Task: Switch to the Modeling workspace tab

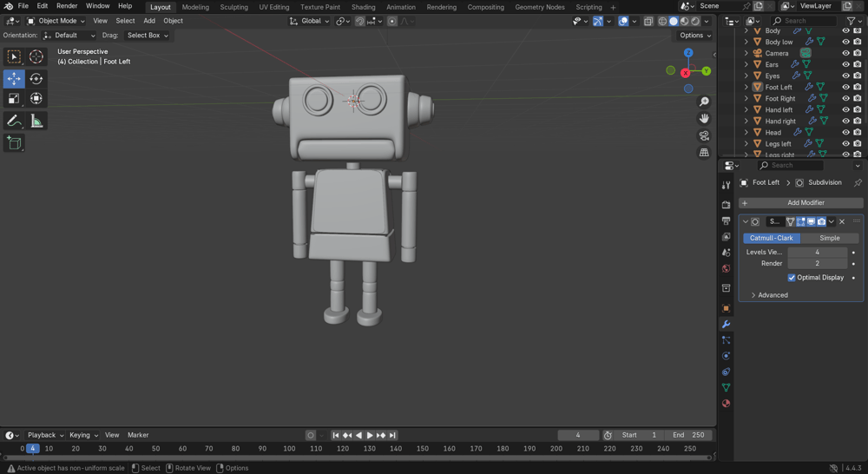Action: coord(195,7)
